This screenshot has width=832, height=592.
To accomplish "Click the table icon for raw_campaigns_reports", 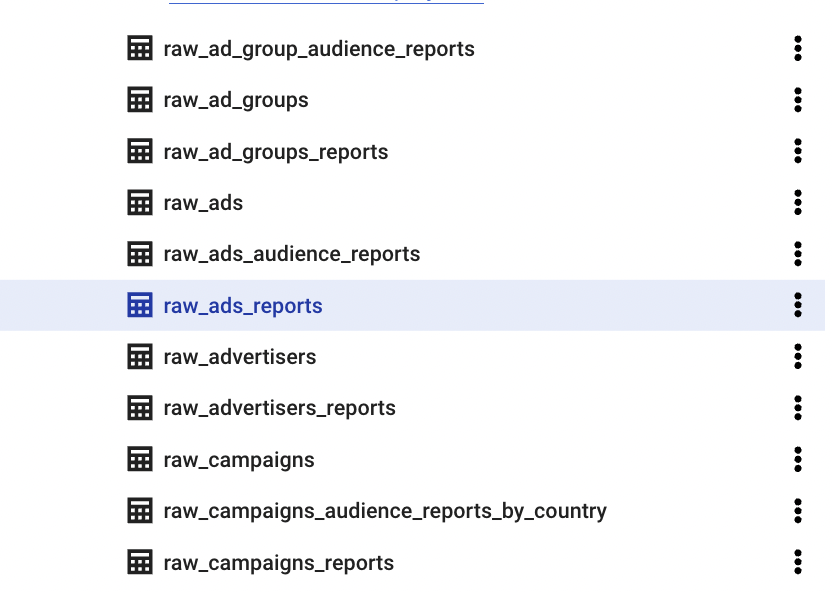I will pos(140,563).
